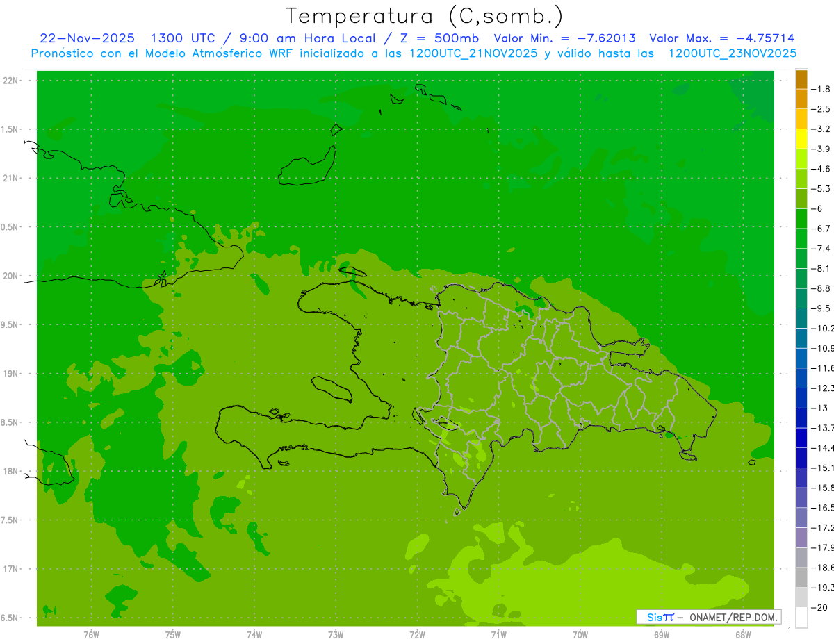Image resolution: width=834 pixels, height=644 pixels.
Task: Click the "73W" longitude axis label
Action: 336,634
